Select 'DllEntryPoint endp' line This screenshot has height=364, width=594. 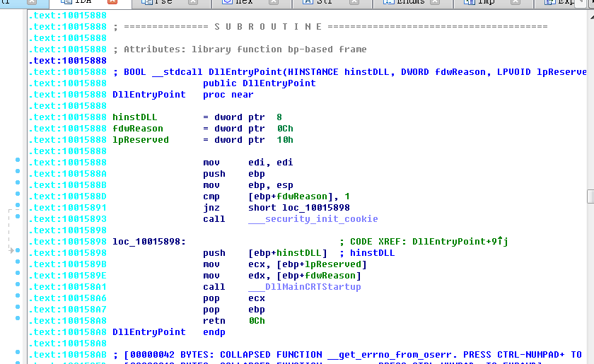(x=168, y=331)
